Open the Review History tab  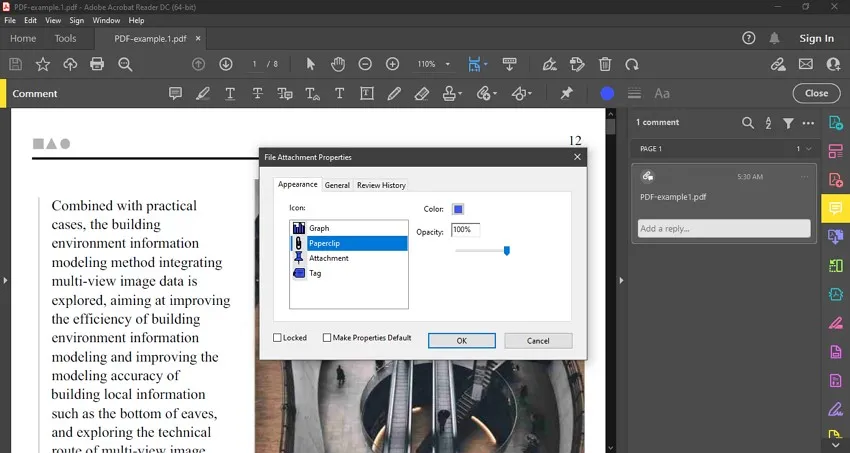pos(381,185)
